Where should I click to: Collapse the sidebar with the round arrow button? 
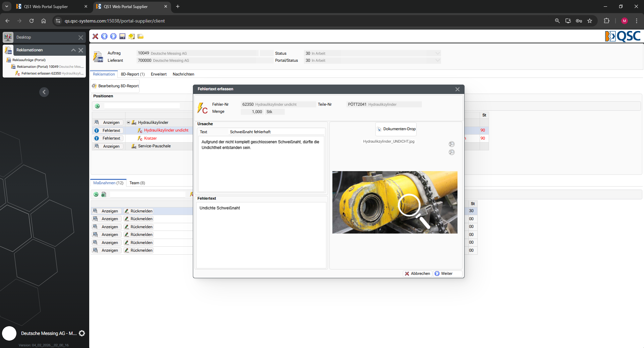tap(44, 92)
